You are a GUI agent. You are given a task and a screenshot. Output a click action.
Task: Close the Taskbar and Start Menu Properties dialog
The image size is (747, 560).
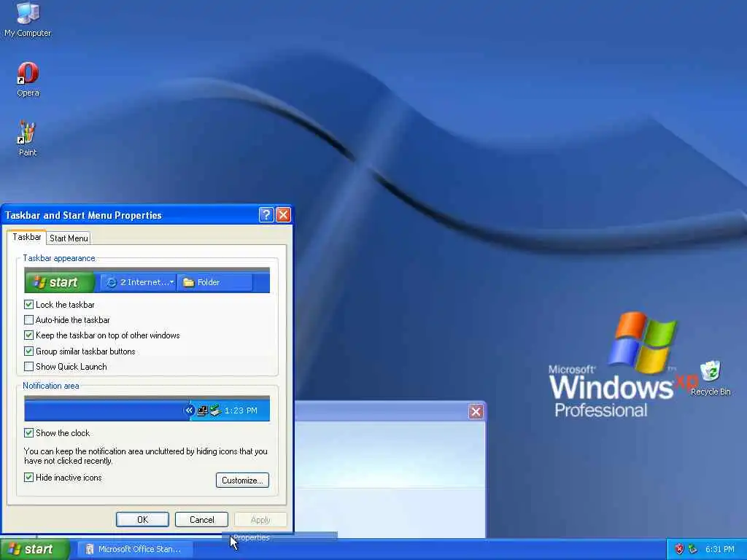(284, 215)
